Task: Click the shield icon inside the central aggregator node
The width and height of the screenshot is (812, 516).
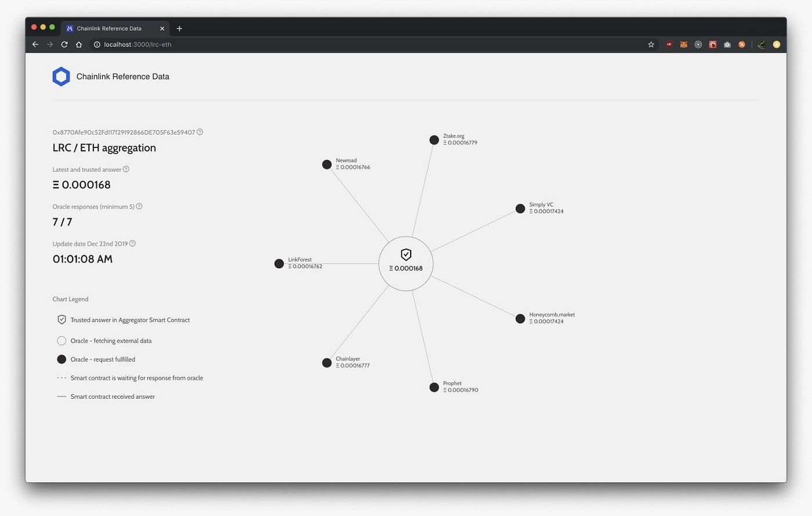Action: [405, 254]
